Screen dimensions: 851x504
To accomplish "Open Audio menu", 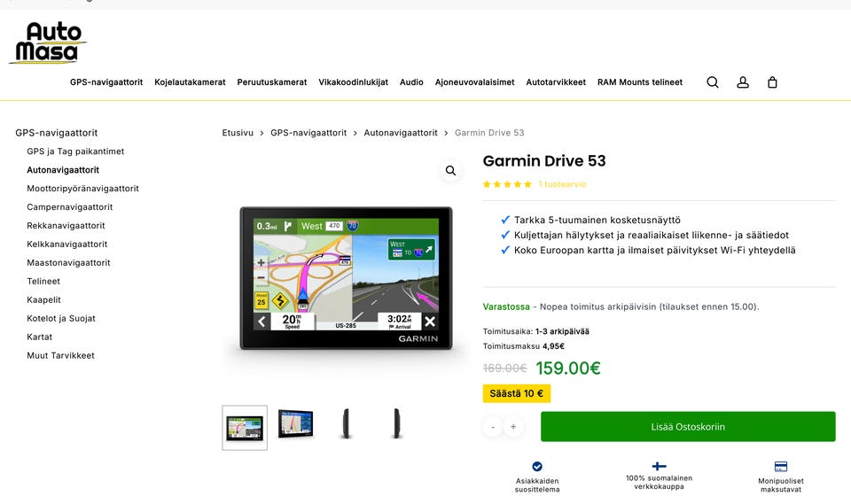I will click(x=411, y=81).
